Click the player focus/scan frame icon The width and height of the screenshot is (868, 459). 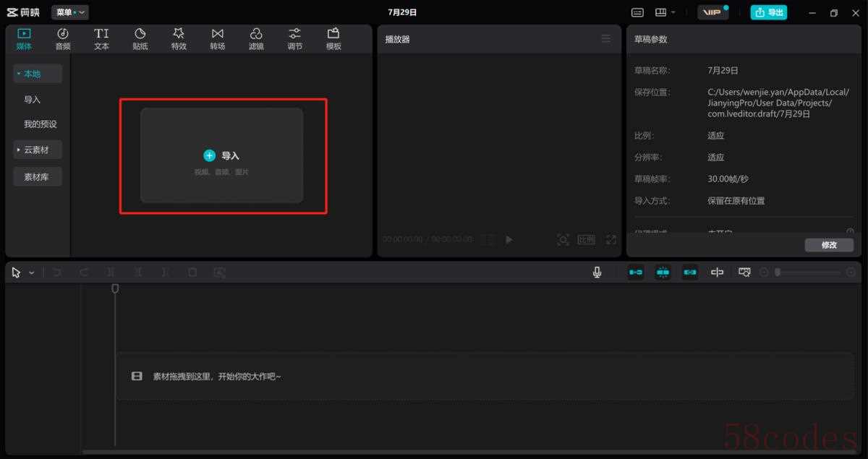coord(563,239)
